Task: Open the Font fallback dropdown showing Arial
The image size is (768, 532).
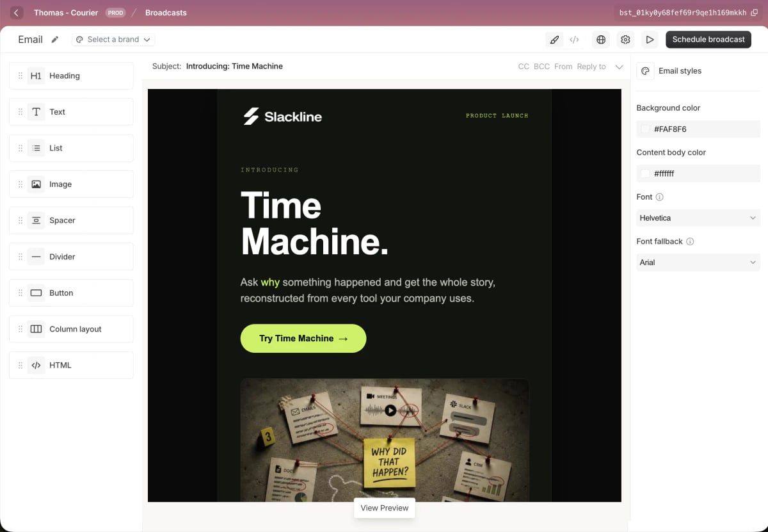Action: coord(698,262)
